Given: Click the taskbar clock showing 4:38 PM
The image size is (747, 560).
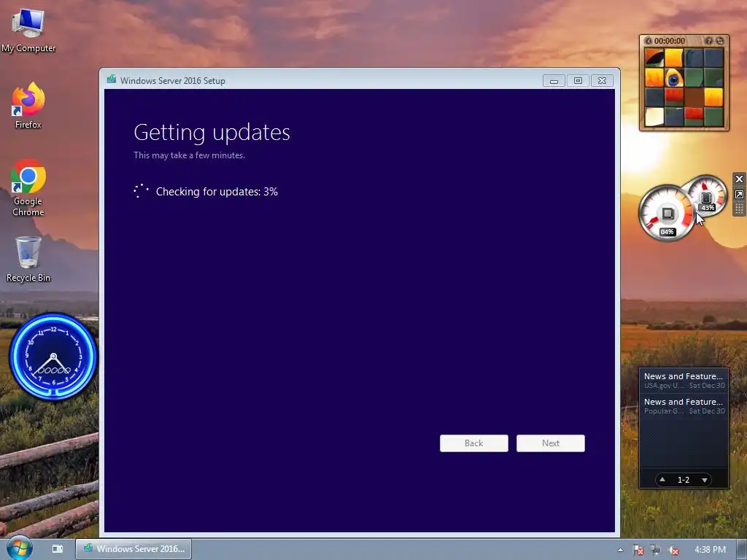Looking at the screenshot, I should coord(710,550).
